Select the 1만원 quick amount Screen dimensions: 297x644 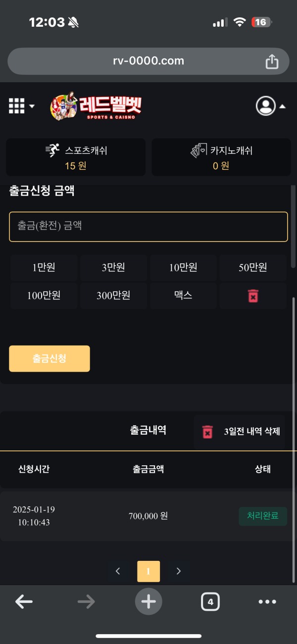tap(44, 267)
